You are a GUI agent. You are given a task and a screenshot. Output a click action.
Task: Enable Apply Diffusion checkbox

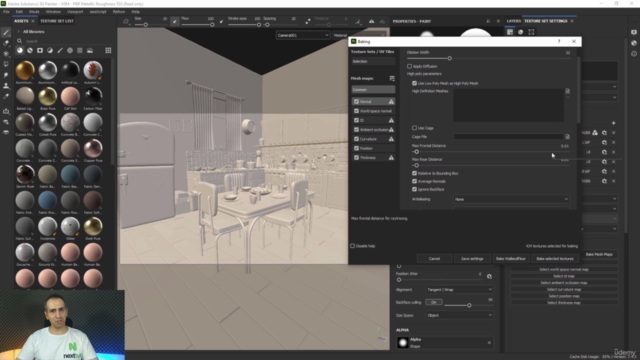pyautogui.click(x=409, y=66)
